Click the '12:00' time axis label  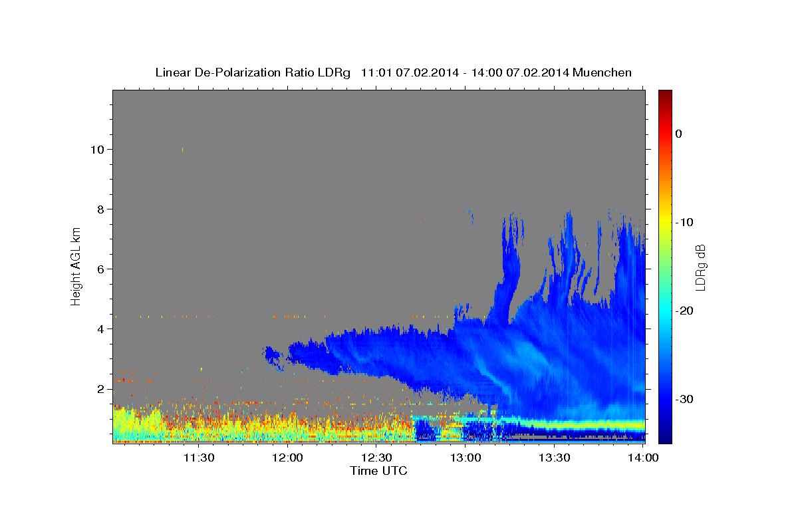pos(288,458)
